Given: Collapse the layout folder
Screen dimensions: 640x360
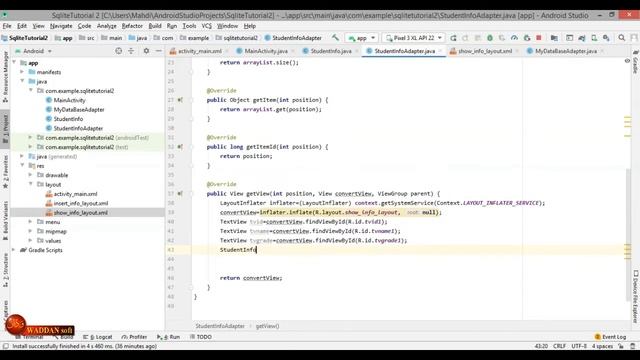Looking at the screenshot, I should pyautogui.click(x=31, y=184).
